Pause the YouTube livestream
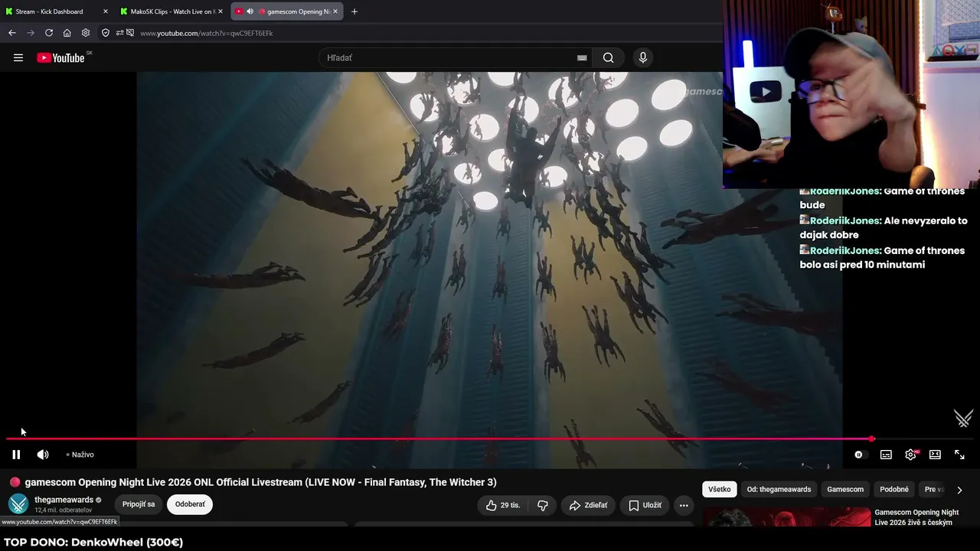This screenshot has height=551, width=980. (x=16, y=455)
